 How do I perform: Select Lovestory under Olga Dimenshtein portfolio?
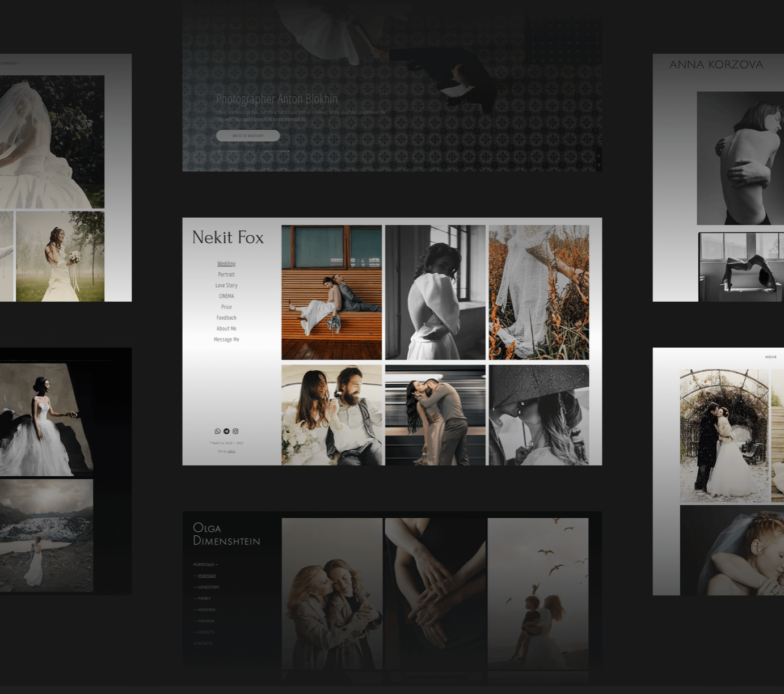208,587
